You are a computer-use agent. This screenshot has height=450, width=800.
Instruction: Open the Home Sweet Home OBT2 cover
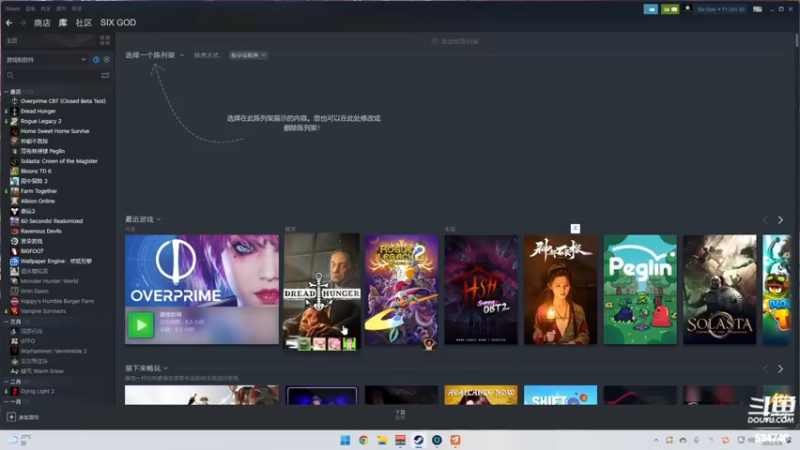(481, 290)
